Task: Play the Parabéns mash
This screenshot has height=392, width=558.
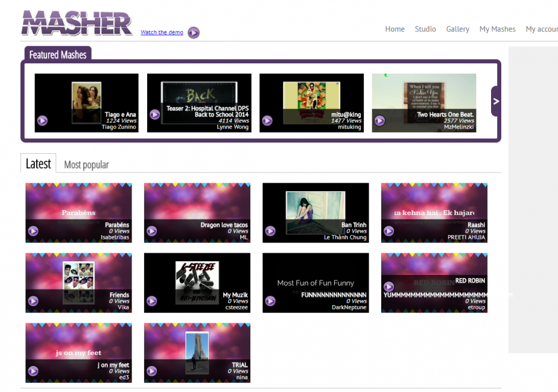Action: 33,231
